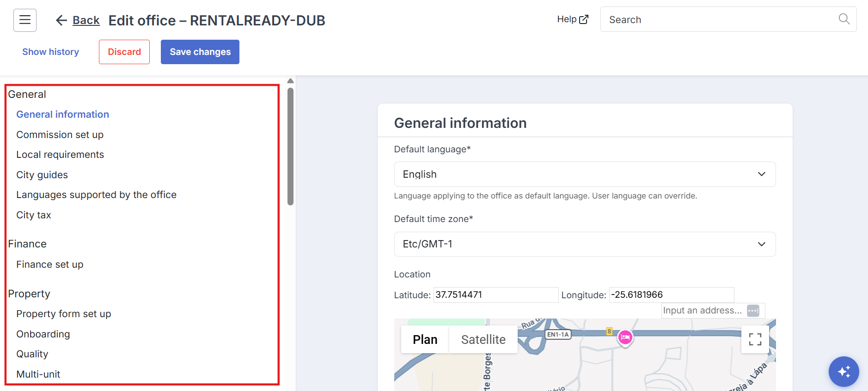Open Multi-unit section
868x391 pixels.
38,374
